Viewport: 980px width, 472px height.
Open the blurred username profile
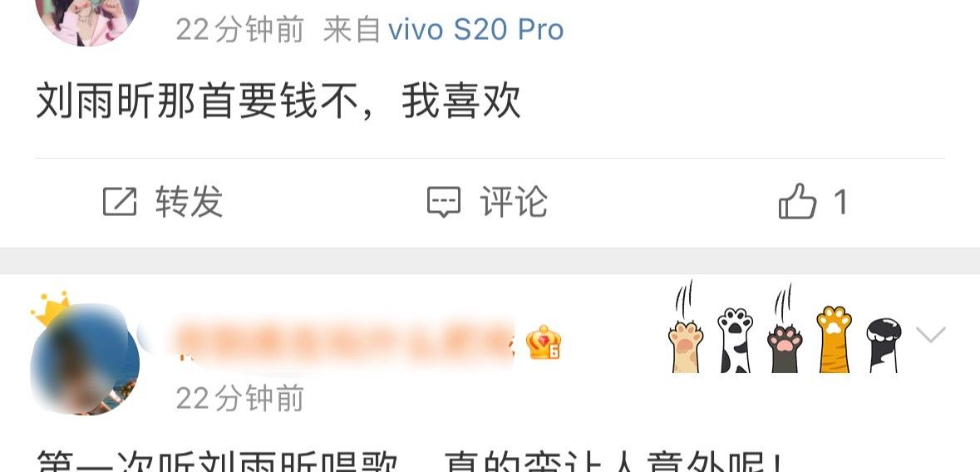coord(342,342)
